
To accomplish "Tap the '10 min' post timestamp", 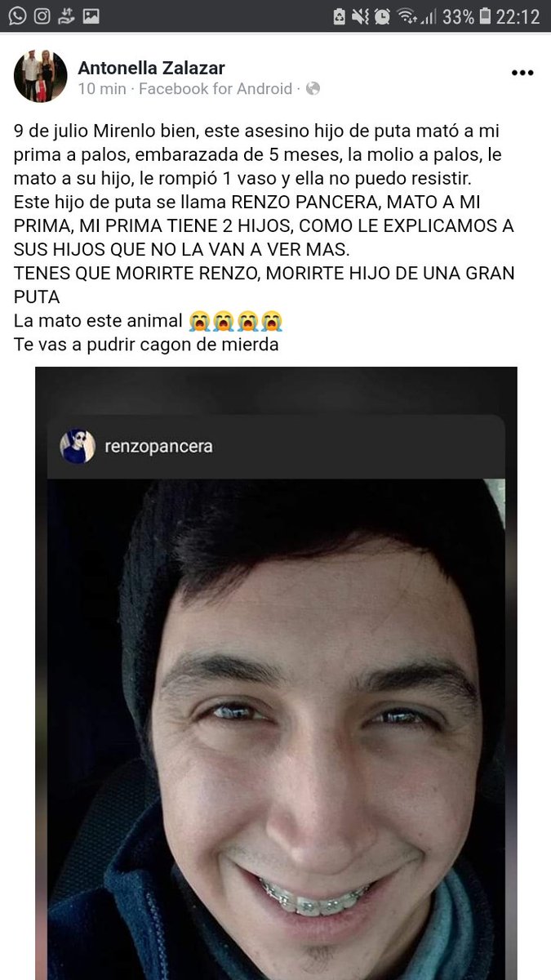I will pos(102,89).
